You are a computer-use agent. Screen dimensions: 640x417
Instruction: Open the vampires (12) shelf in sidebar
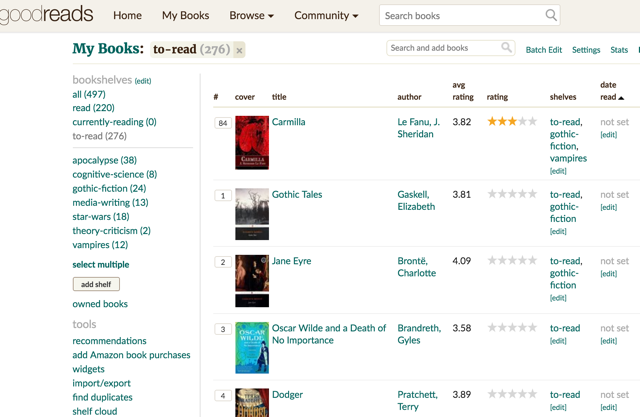pos(100,245)
